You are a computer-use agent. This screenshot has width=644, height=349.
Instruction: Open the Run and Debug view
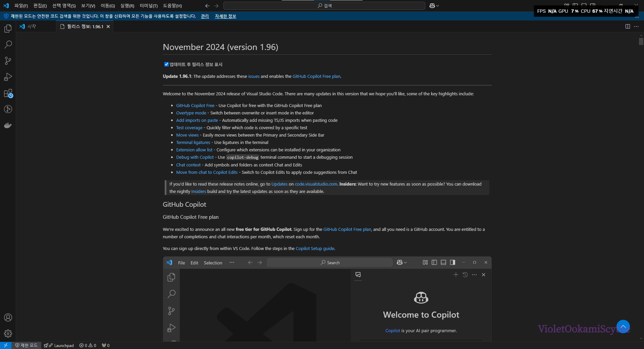point(8,77)
